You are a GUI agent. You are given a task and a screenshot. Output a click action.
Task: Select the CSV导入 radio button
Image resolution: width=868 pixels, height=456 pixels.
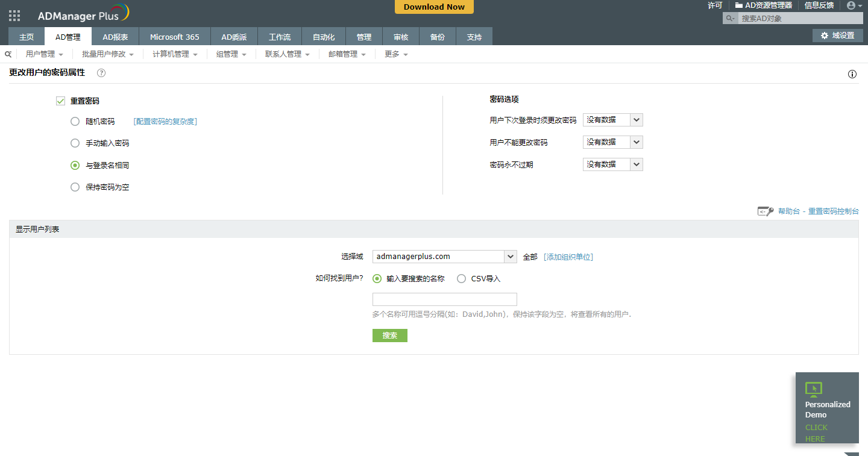click(461, 279)
